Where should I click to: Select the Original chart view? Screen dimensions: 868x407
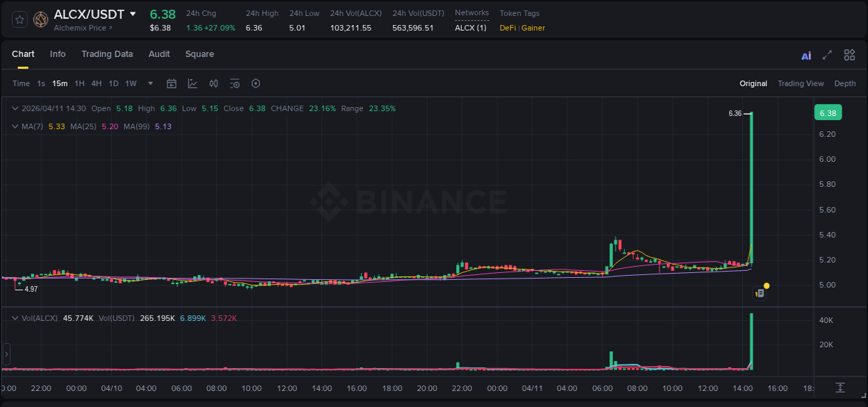(753, 83)
